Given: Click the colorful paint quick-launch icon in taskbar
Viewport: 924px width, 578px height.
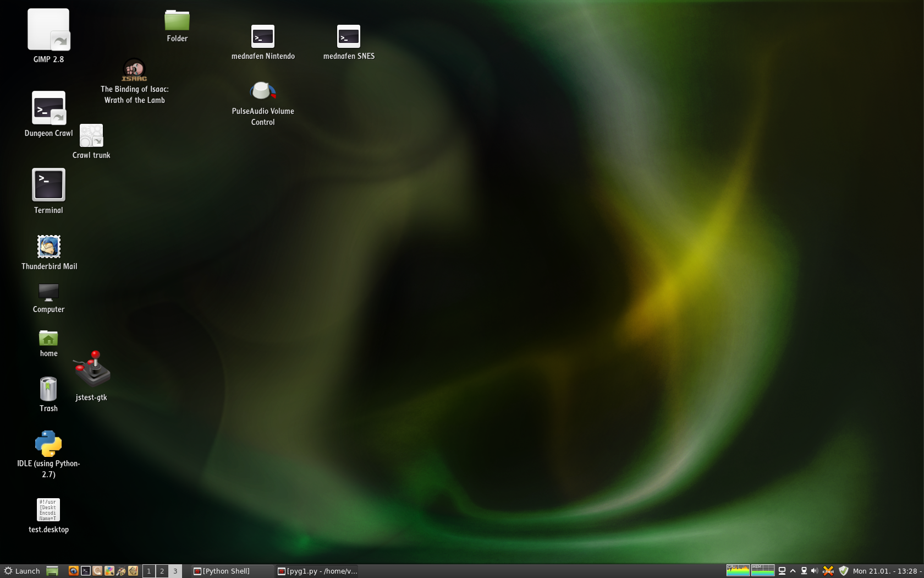Looking at the screenshot, I should pyautogui.click(x=109, y=571).
